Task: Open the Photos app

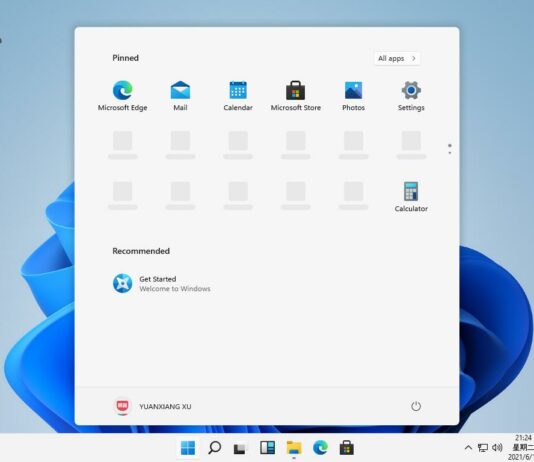Action: coord(353,96)
